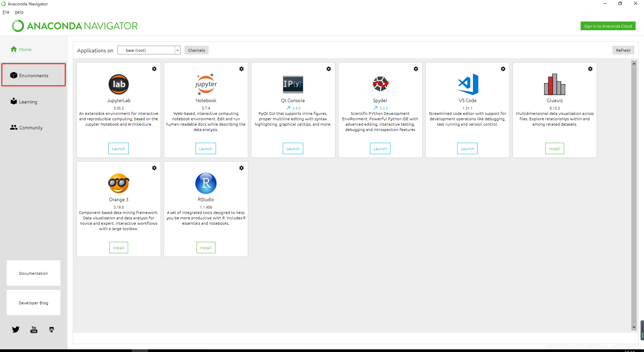The image size is (644, 352).
Task: Open Orange 3 gear options
Action: [x=154, y=168]
